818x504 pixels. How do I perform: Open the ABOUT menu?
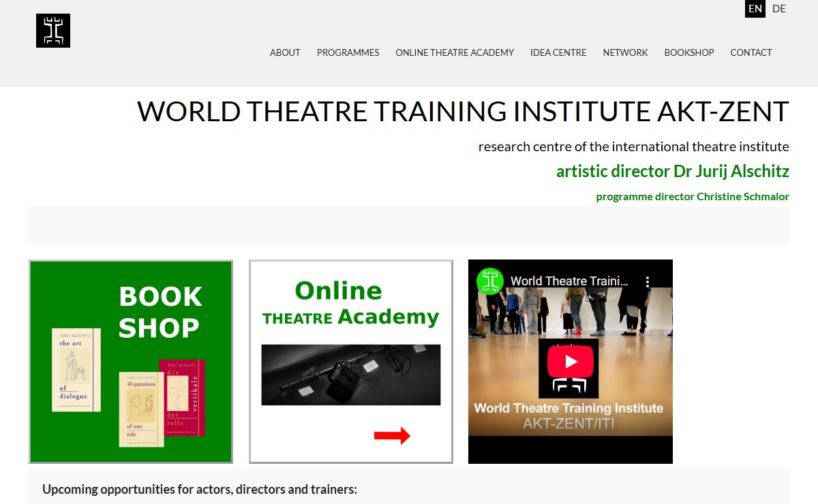tap(285, 52)
